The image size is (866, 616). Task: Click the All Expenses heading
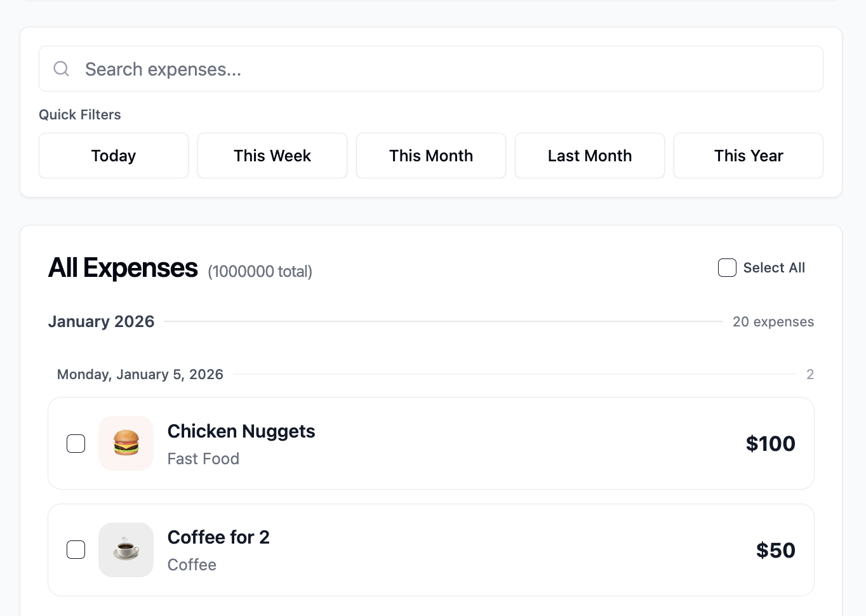pyautogui.click(x=123, y=268)
